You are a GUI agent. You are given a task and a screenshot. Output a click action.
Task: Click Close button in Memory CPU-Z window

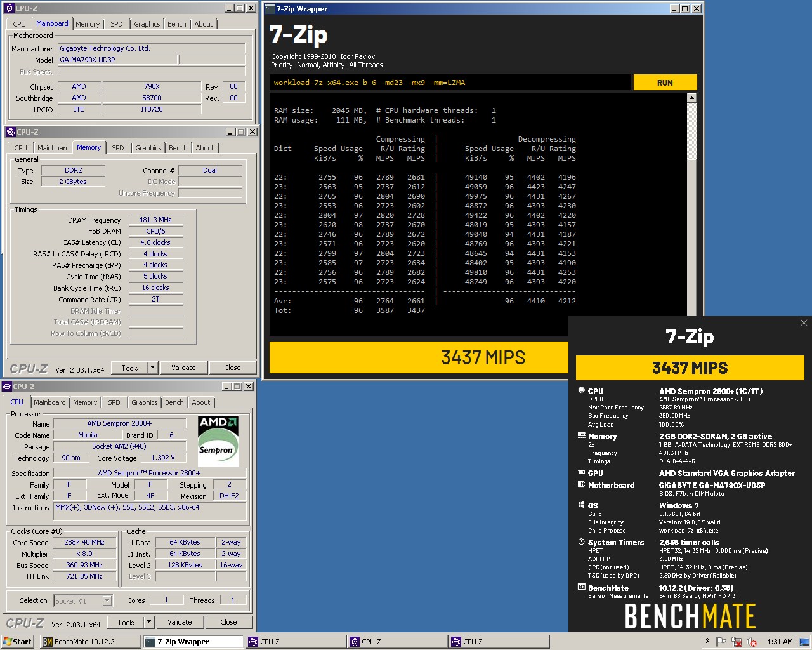232,368
